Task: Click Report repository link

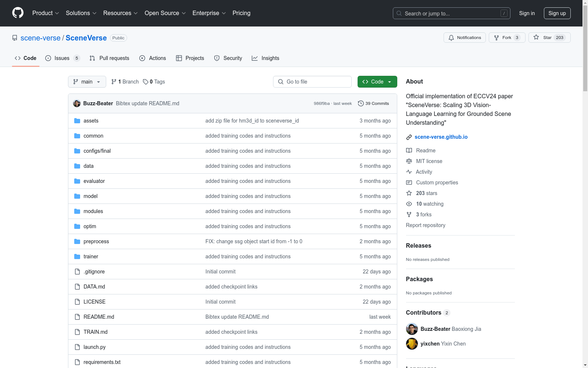Action: 426,225
